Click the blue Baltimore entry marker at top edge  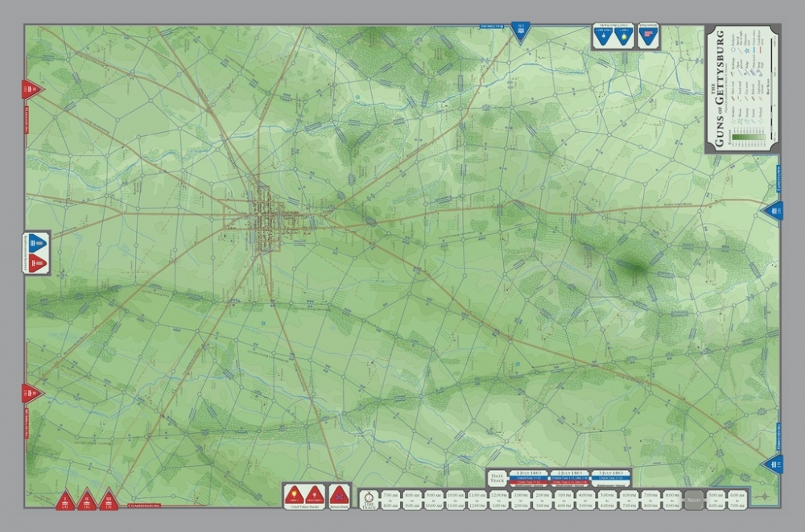pyautogui.click(x=521, y=32)
